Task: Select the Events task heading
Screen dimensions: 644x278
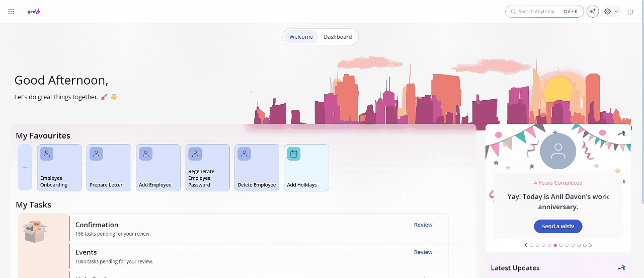Action: coord(86,252)
